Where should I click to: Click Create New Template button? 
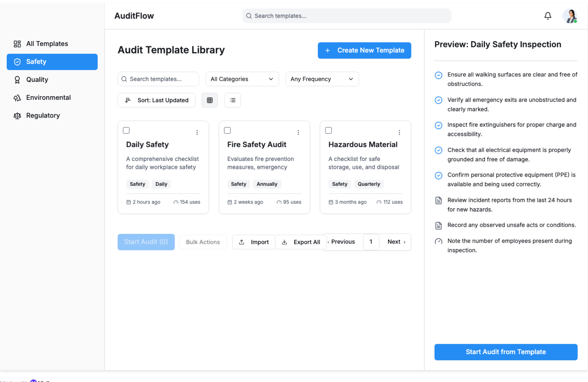click(x=364, y=50)
